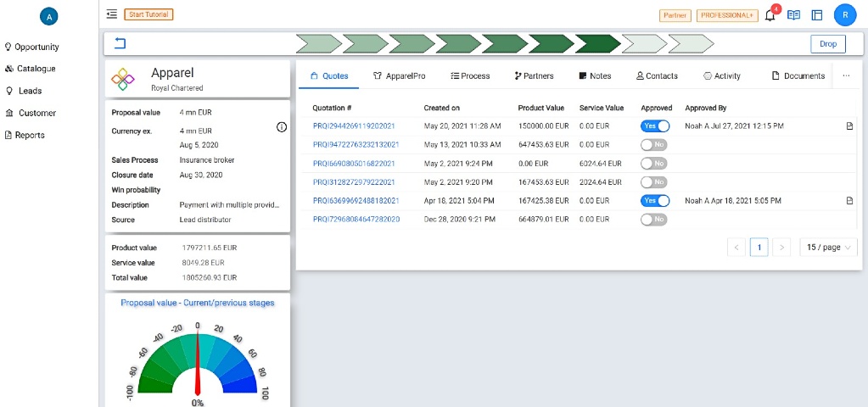Toggle approval off for quote PRQI2944269119202021
The width and height of the screenshot is (868, 407).
coord(654,125)
